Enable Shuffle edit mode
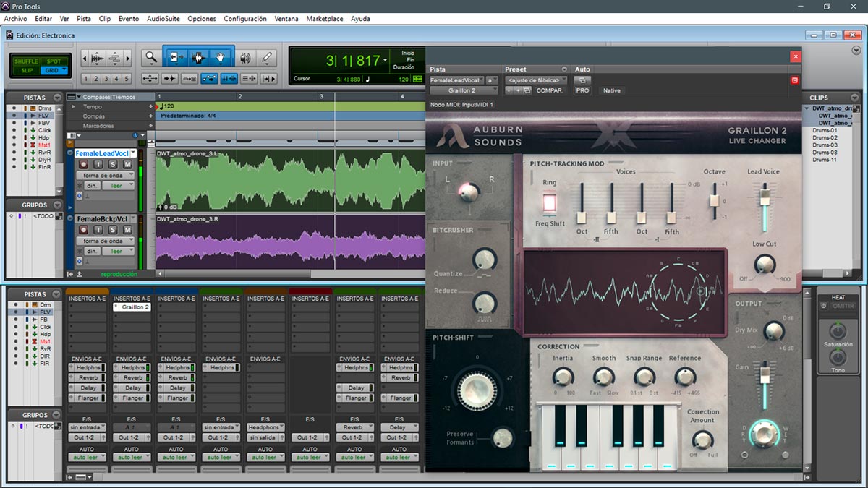Screen dimensions: 868x488 coord(28,61)
